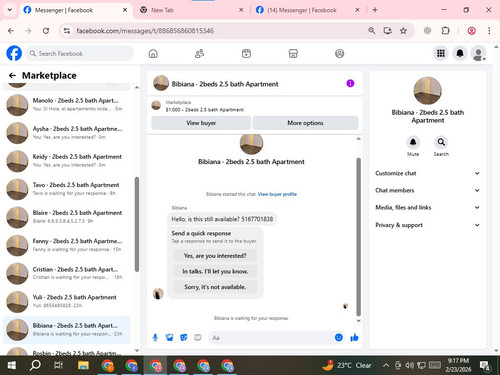Expand Chat members section
Screen dimensions: 500x375
pyautogui.click(x=428, y=190)
